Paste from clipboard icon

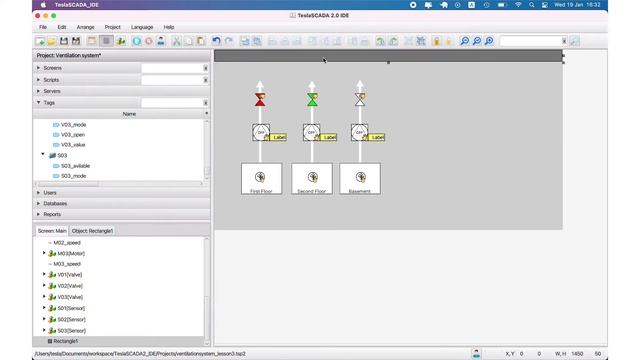click(x=201, y=41)
